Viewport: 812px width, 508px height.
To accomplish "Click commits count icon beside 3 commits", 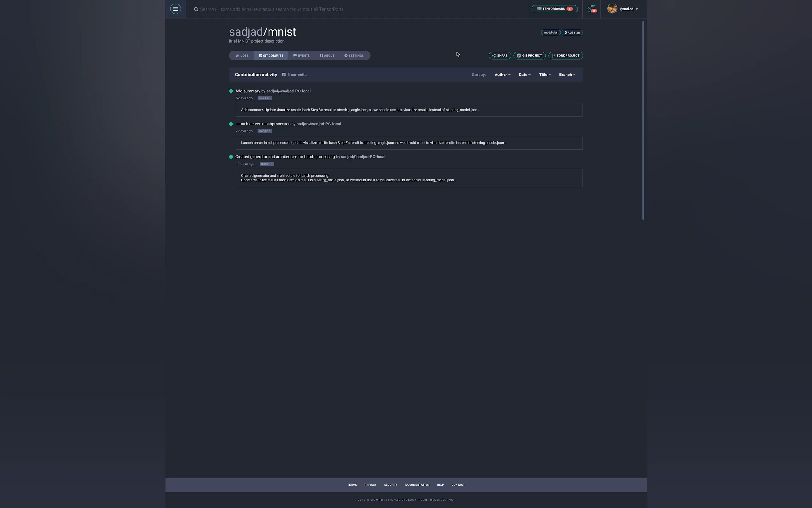I will (x=284, y=75).
